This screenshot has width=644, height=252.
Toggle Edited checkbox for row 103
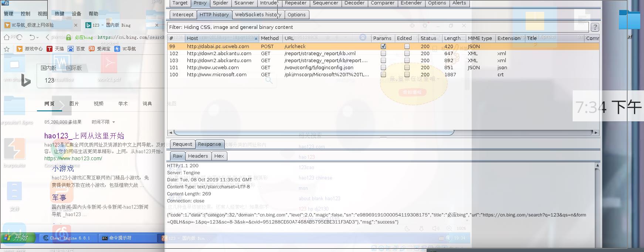(407, 60)
